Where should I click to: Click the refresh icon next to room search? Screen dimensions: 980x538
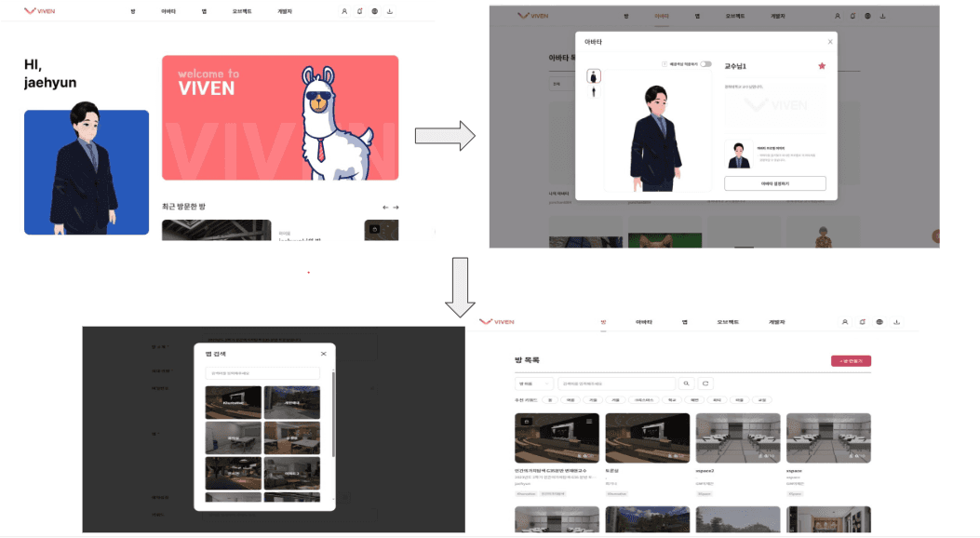(x=705, y=383)
